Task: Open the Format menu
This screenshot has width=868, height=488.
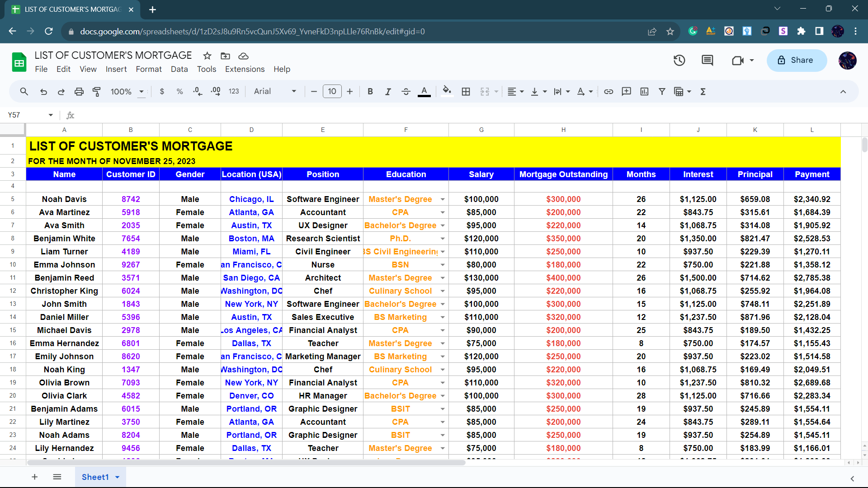Action: (148, 69)
